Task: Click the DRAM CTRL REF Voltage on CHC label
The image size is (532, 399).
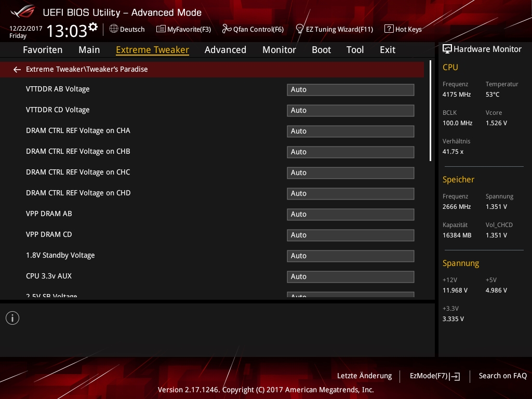Action: 78,172
